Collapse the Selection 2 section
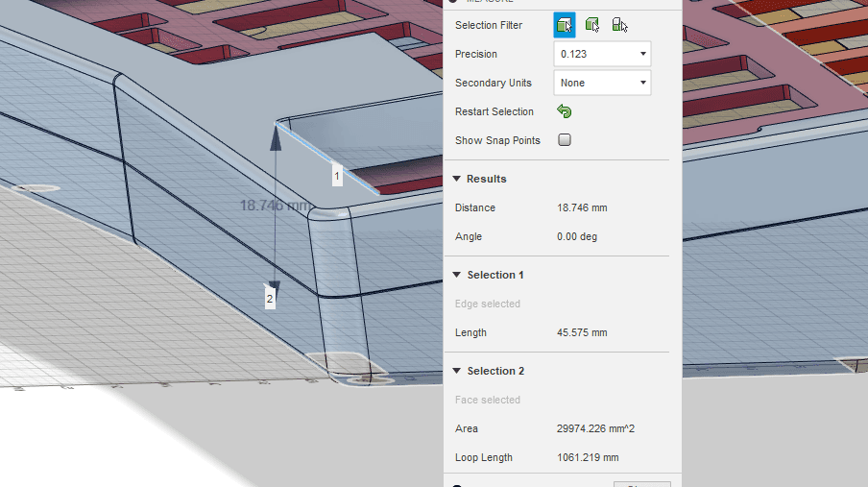 click(x=457, y=371)
